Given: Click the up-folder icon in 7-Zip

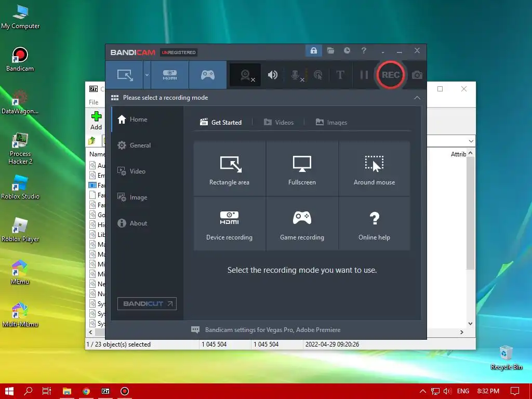Looking at the screenshot, I should point(91,141).
